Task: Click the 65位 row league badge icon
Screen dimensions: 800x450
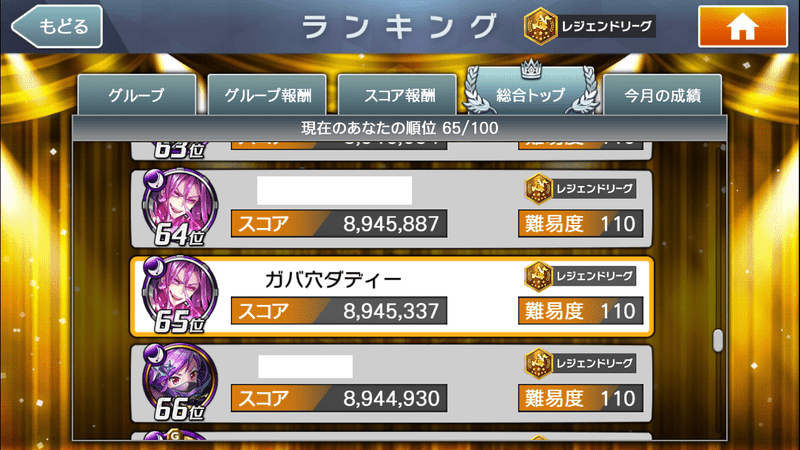Action: 538,276
